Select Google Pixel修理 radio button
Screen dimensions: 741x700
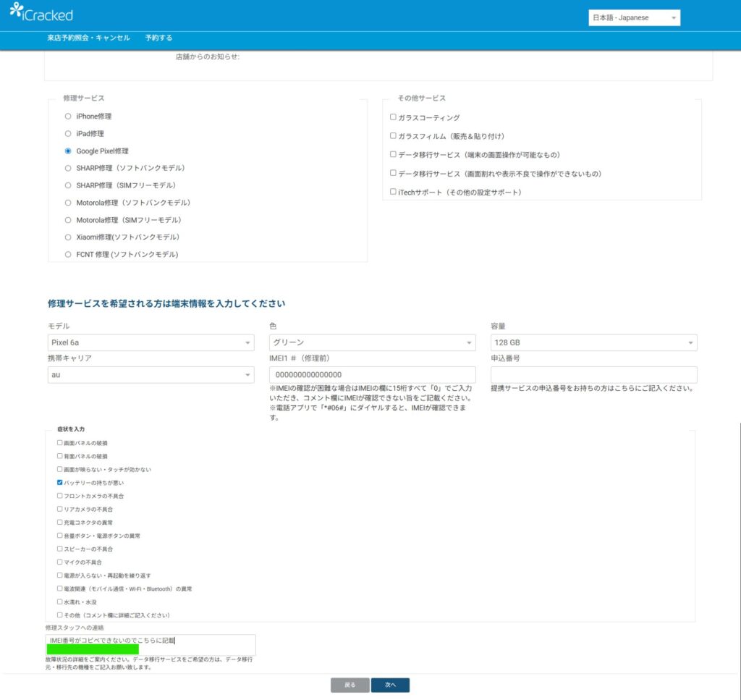pyautogui.click(x=68, y=151)
